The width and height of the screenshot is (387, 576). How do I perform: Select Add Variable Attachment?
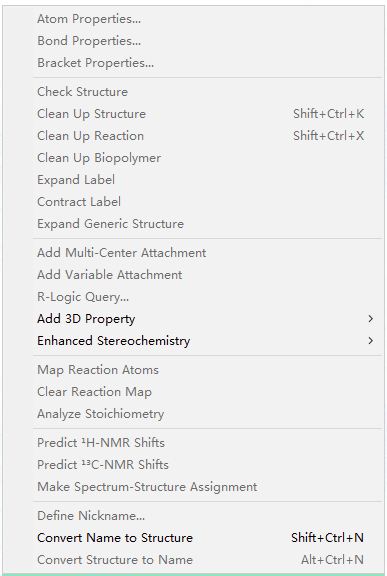207,275
